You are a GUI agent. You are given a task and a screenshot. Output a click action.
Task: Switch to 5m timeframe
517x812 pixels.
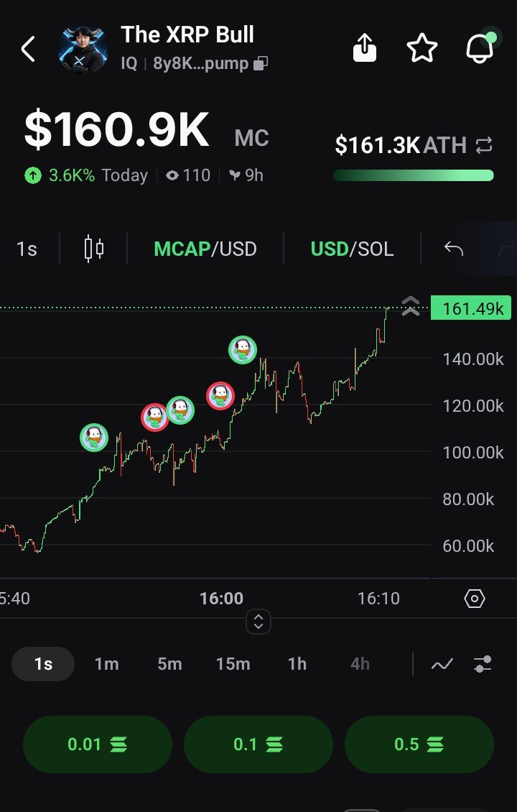click(x=169, y=664)
